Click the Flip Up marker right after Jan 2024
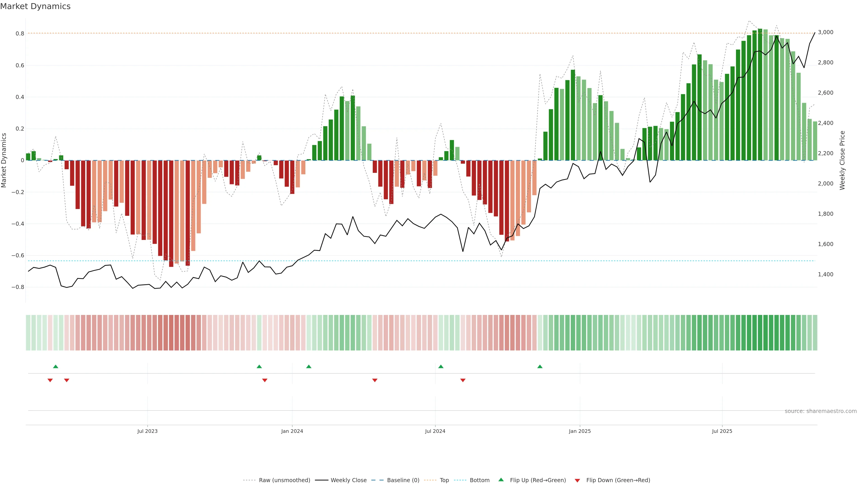868x488 pixels. (309, 366)
